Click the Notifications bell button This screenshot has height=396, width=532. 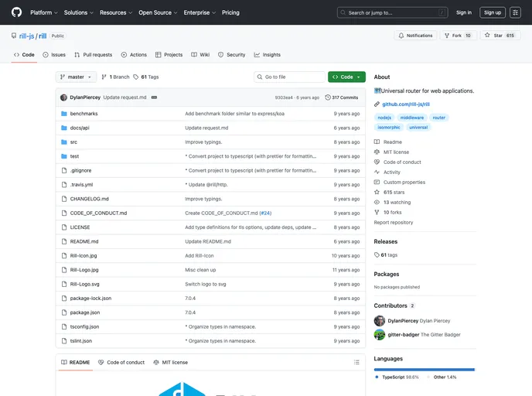pos(415,36)
